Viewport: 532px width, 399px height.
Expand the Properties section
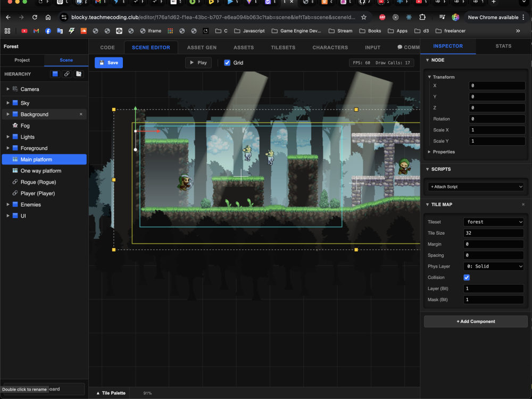[429, 152]
